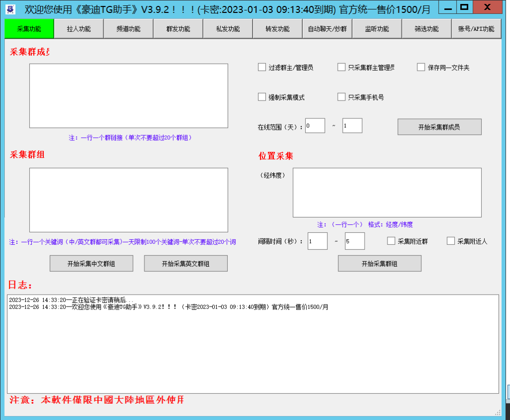Switch to the 筛选功能 tab
The image size is (510, 420).
[x=427, y=29]
